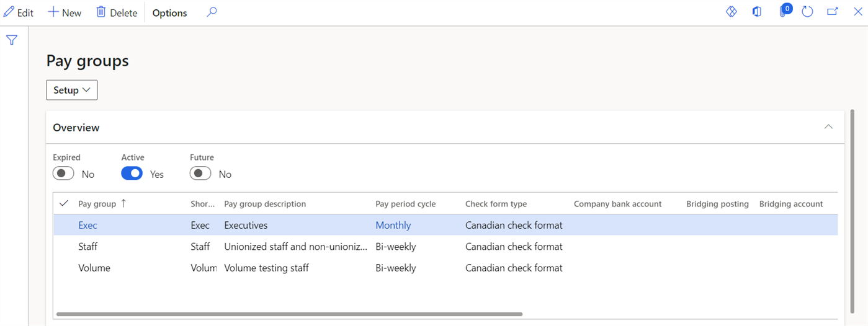Click the Executives description cell
This screenshot has width=868, height=326.
pyautogui.click(x=246, y=226)
